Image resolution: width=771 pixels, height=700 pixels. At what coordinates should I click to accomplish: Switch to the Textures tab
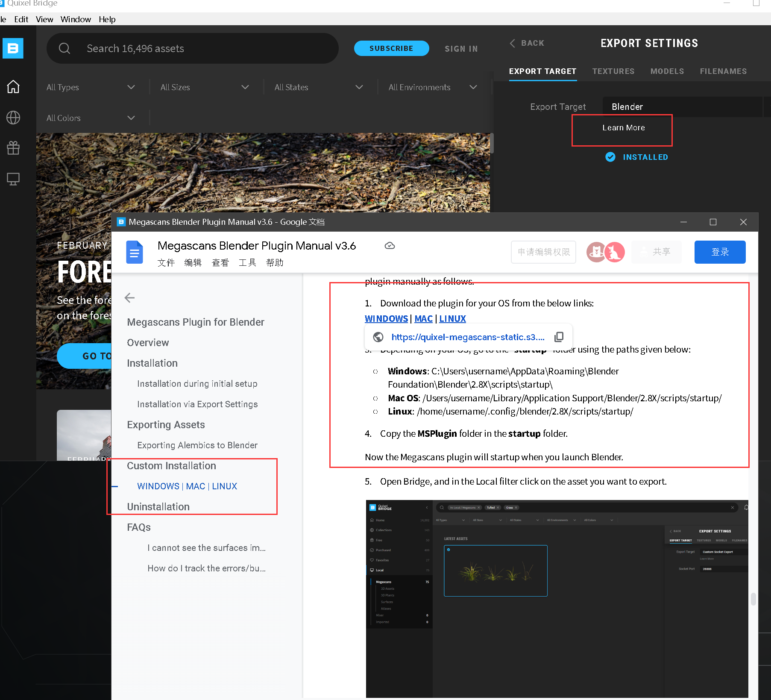(x=613, y=71)
